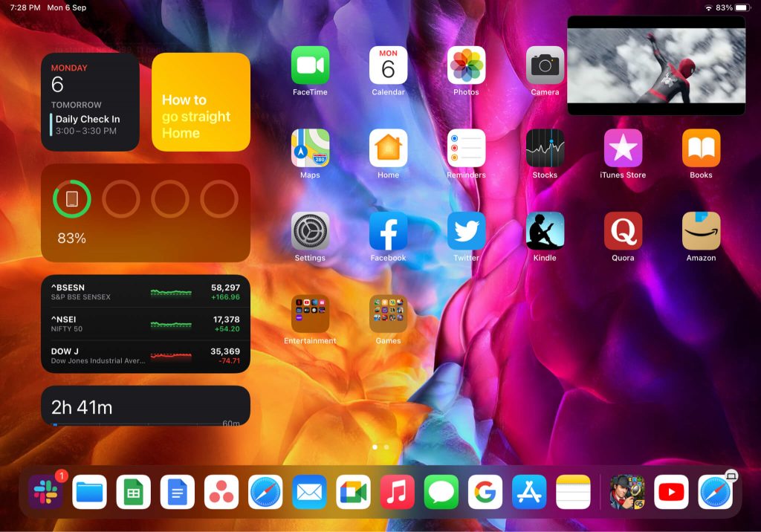This screenshot has width=761, height=532.
Task: Open the Calendar app showing MON 6
Action: [388, 65]
